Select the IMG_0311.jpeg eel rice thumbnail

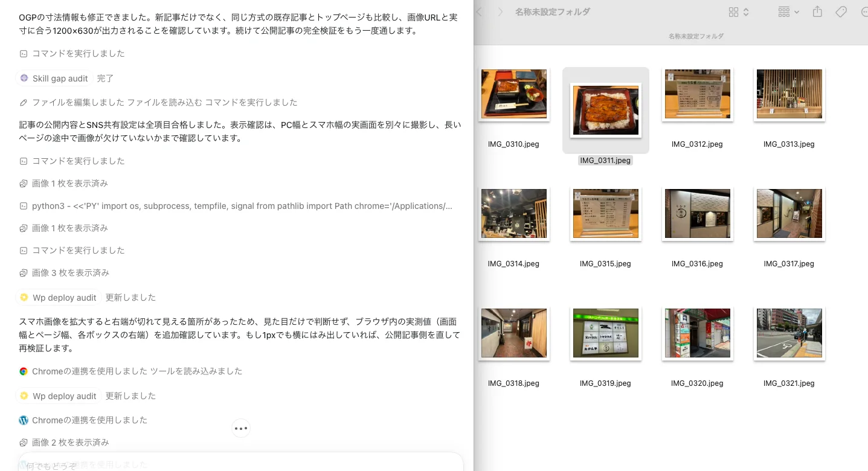click(605, 111)
